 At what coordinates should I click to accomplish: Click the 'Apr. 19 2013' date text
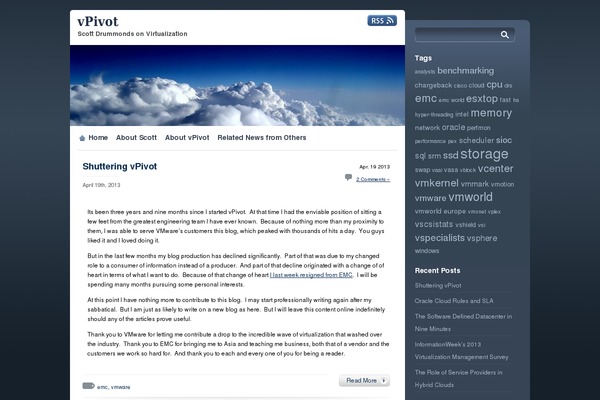[x=375, y=167]
